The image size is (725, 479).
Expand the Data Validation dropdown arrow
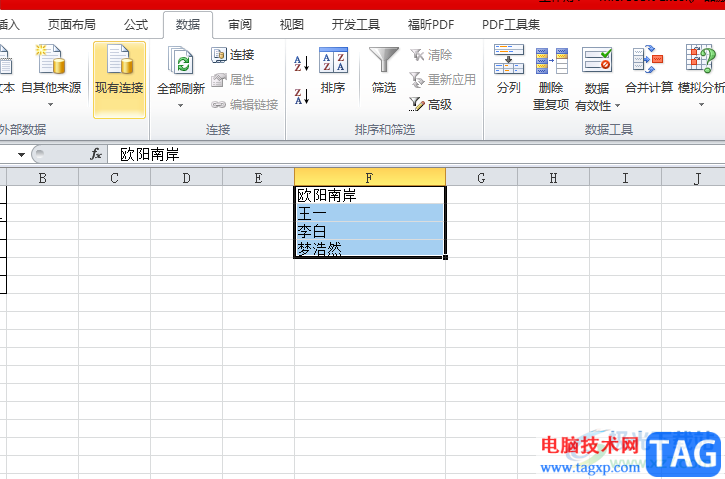[x=617, y=106]
